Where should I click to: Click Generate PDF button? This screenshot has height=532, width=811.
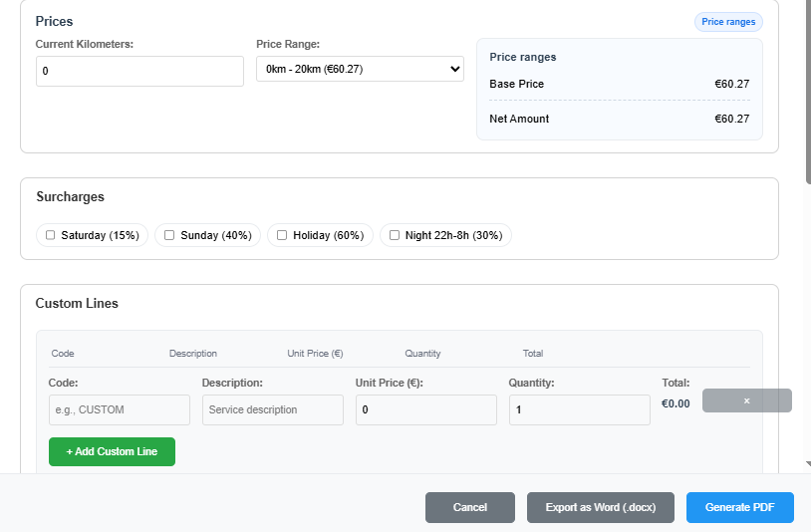click(x=739, y=507)
